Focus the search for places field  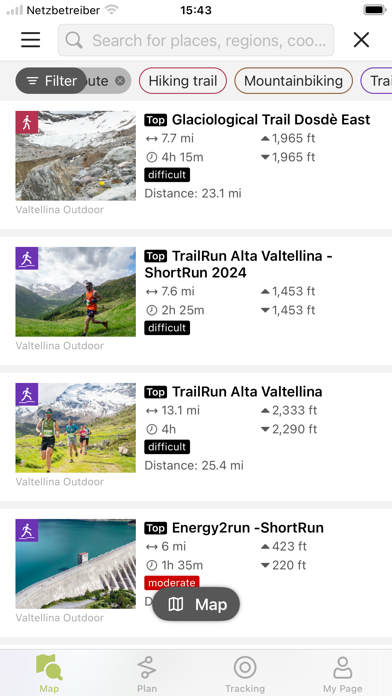tap(196, 40)
